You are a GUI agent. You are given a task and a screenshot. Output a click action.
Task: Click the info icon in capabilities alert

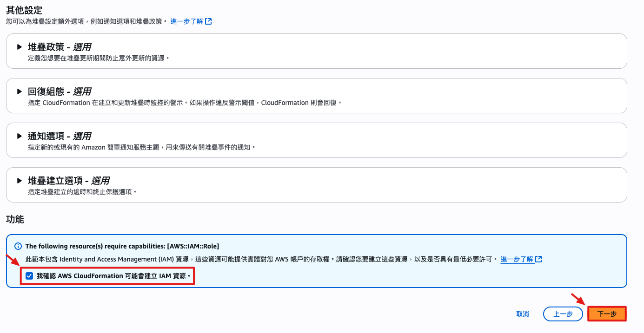18,246
